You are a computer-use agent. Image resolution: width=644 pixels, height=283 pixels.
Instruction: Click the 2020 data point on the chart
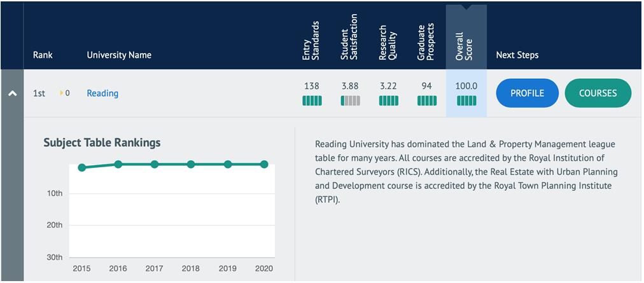pyautogui.click(x=264, y=164)
